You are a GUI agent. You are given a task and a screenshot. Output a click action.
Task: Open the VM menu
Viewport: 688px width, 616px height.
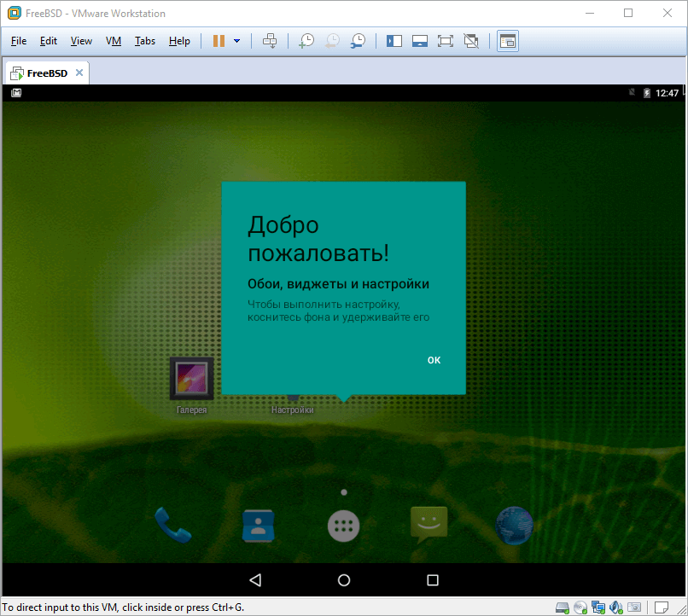[114, 41]
